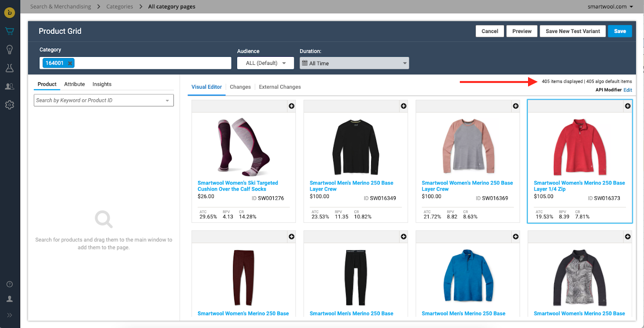Image resolution: width=644 pixels, height=328 pixels.
Task: Select the Changes tab
Action: (x=240, y=87)
